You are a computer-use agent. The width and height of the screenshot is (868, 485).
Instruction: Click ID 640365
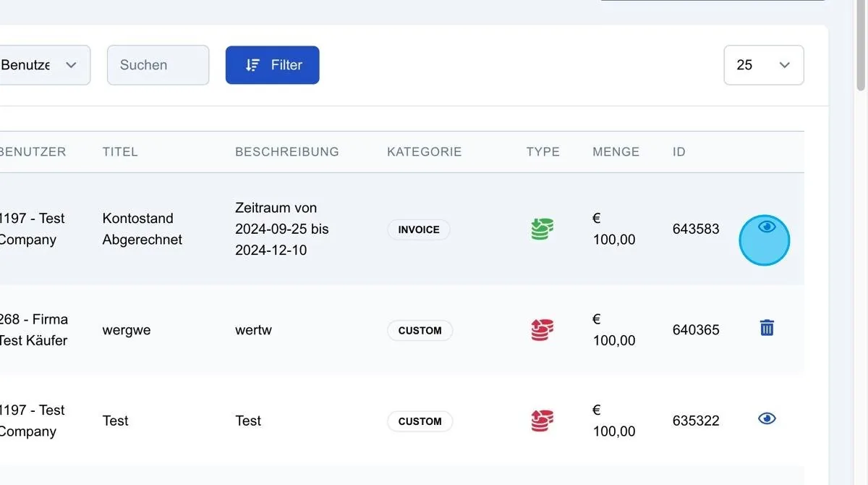coord(696,330)
